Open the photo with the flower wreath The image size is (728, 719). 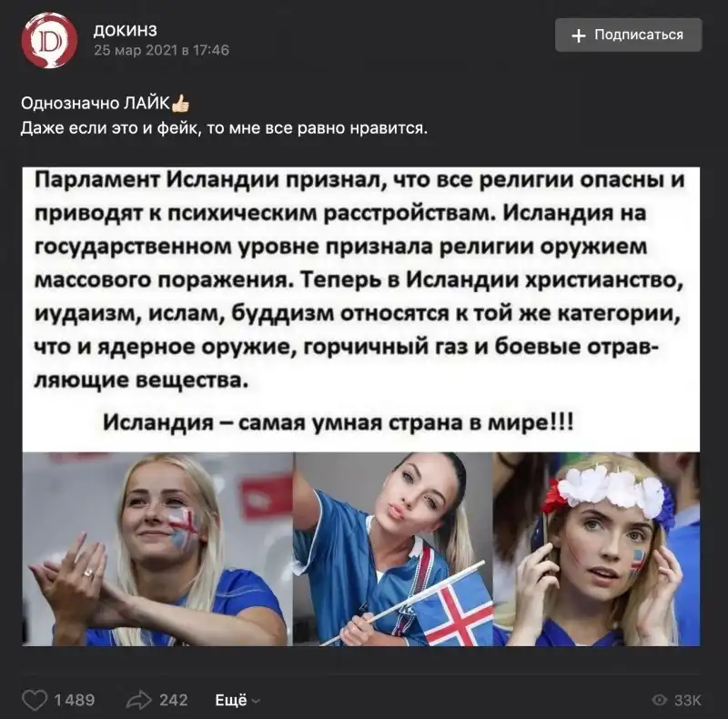pyautogui.click(x=596, y=549)
